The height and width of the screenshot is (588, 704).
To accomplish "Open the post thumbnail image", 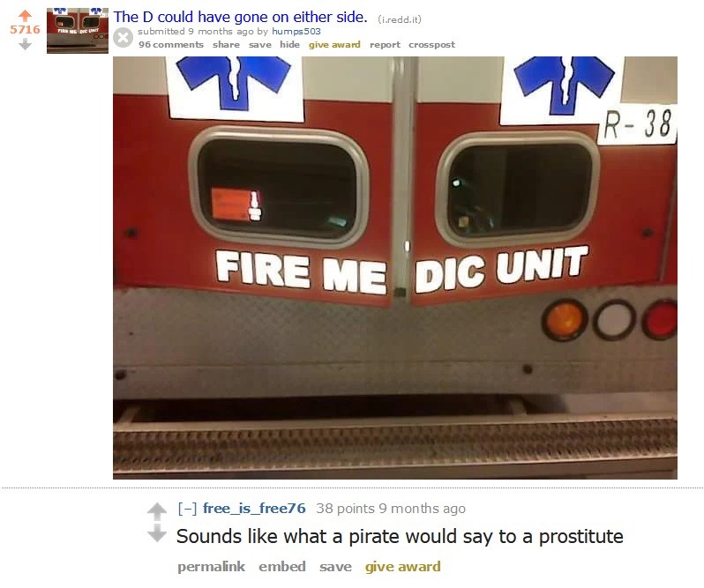I will (x=78, y=31).
